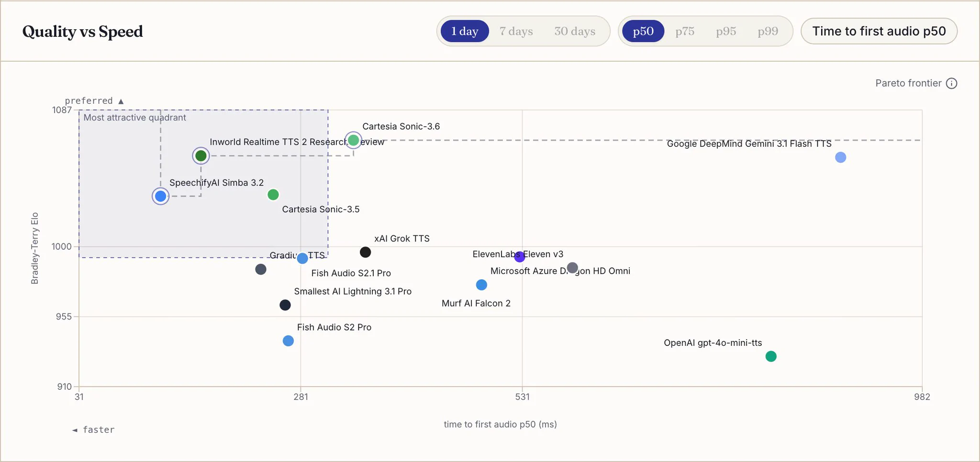This screenshot has height=462, width=980.
Task: Switch to the 7 days range
Action: [516, 31]
